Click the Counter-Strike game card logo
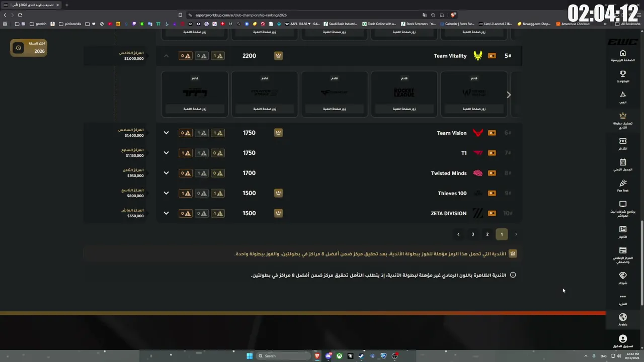The image size is (644, 362). click(x=264, y=93)
